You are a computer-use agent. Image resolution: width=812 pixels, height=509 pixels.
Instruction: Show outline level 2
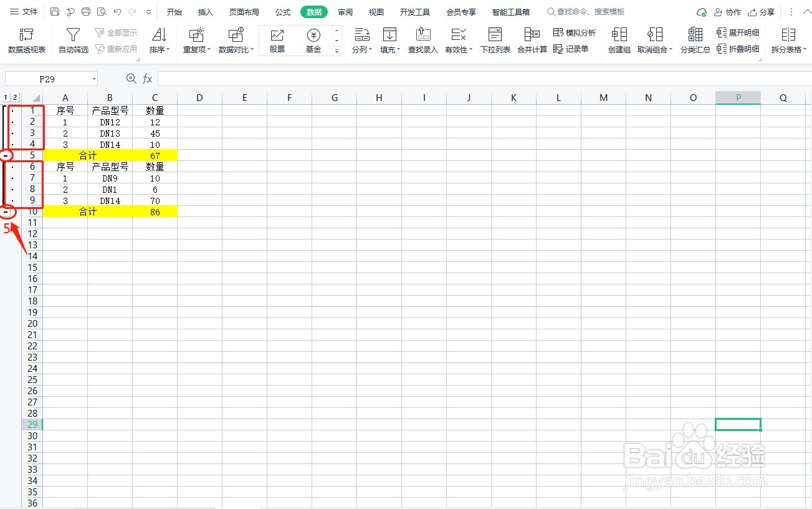(x=16, y=98)
